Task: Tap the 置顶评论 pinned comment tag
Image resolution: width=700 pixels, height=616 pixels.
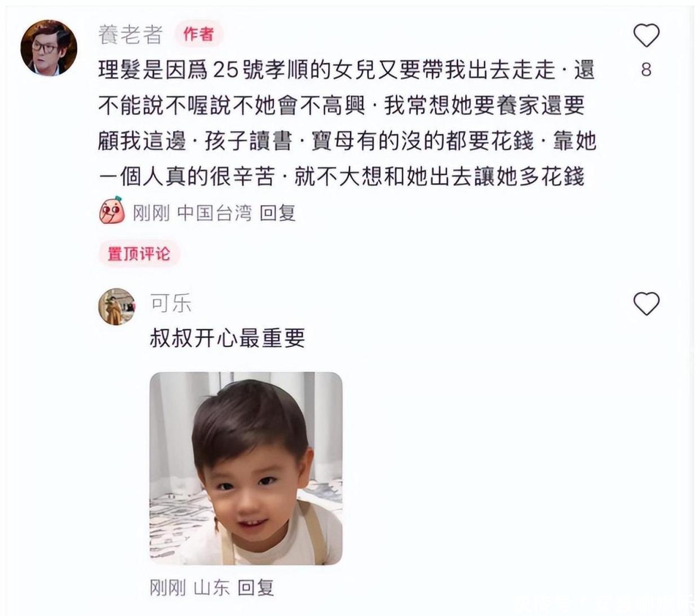Action: 139,253
